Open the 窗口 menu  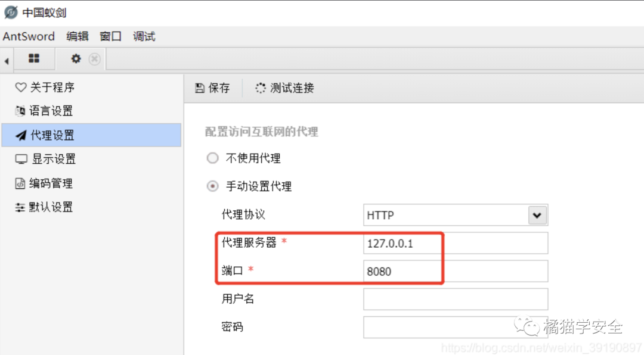110,36
